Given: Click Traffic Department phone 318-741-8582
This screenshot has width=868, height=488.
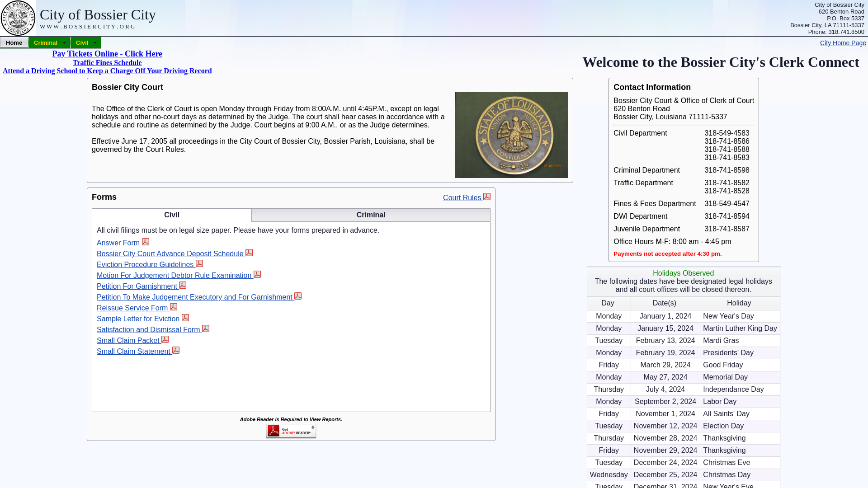Looking at the screenshot, I should click(x=727, y=183).
